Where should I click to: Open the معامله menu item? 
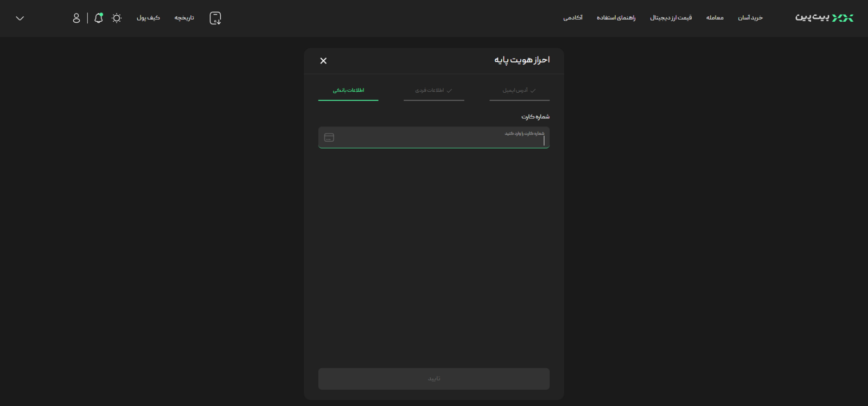tap(714, 18)
